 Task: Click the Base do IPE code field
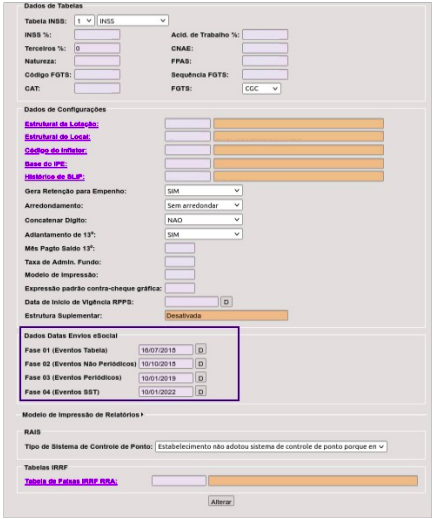tap(188, 164)
